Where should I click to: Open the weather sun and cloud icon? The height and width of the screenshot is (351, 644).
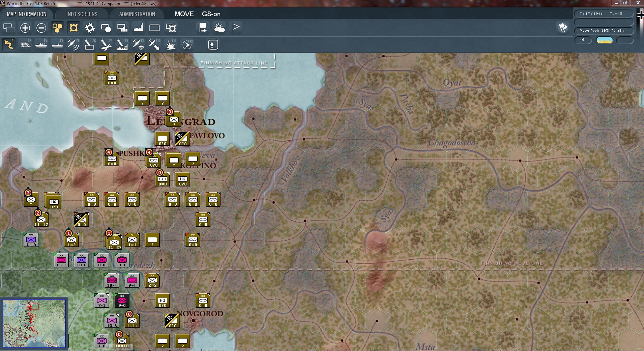point(219,28)
